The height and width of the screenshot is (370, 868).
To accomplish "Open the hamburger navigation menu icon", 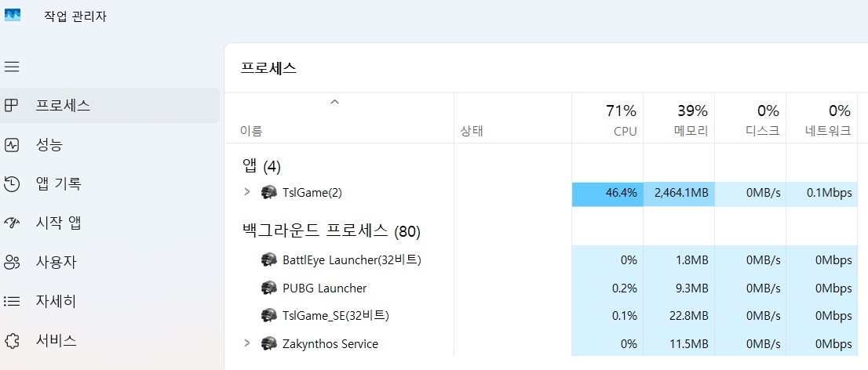I will tap(12, 67).
